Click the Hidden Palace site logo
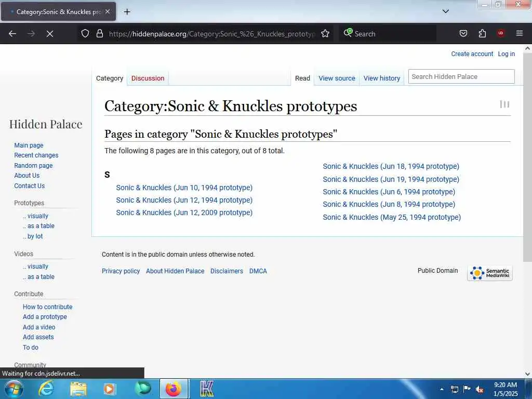This screenshot has height=399, width=532. point(46,124)
